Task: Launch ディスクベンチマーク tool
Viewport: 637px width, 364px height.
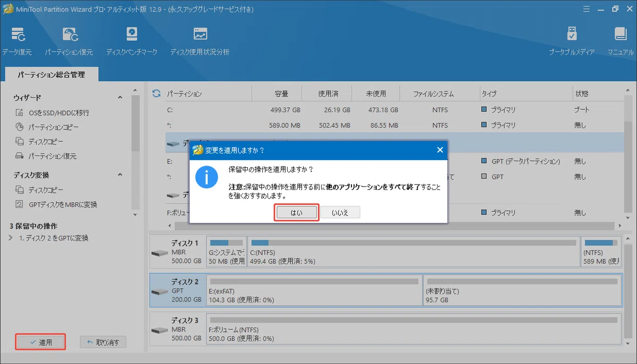Action: tap(132, 41)
